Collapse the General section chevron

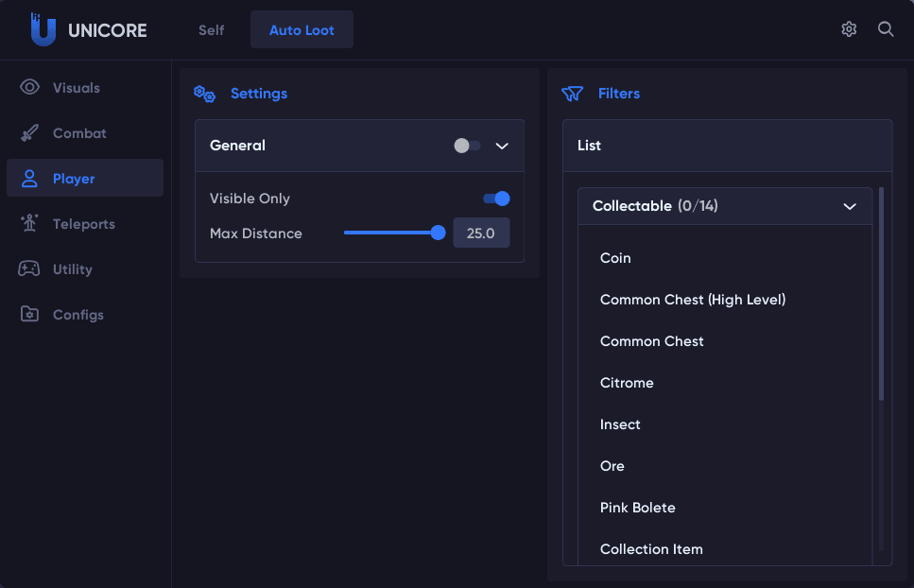pos(502,146)
